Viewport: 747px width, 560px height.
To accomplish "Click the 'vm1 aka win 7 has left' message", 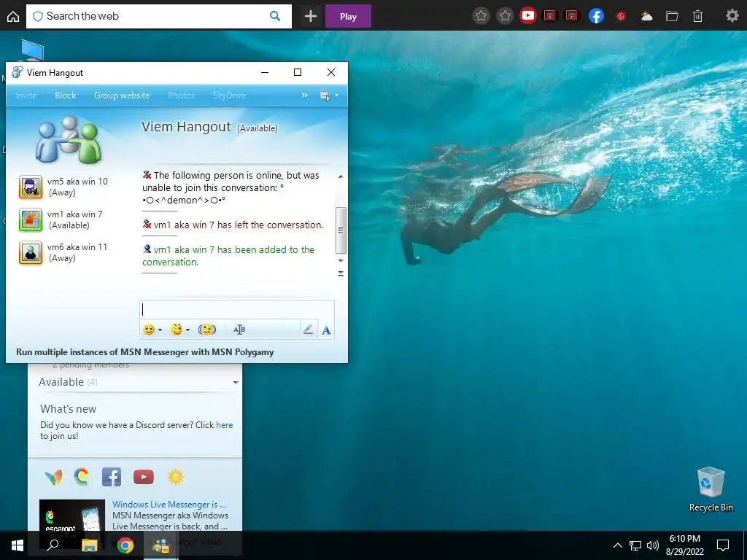I will (x=233, y=225).
